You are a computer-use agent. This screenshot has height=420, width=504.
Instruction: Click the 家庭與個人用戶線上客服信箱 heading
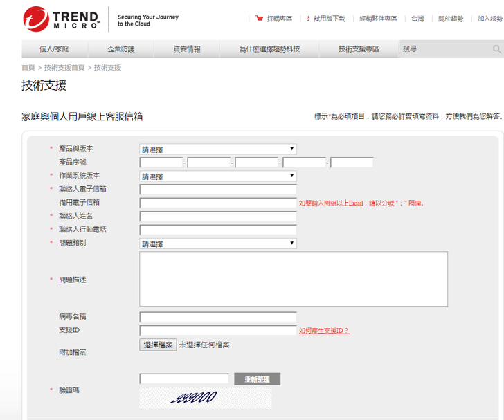[82, 117]
